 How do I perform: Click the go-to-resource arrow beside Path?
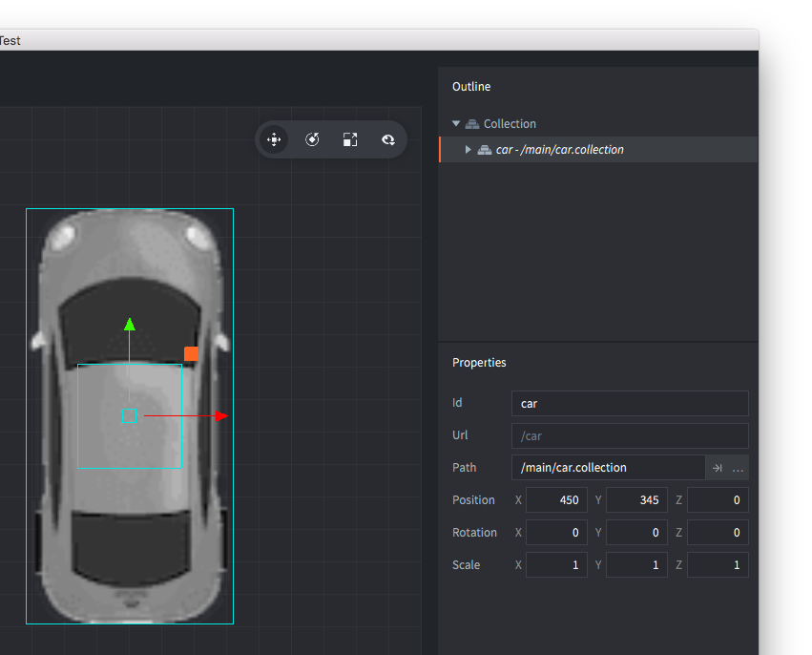718,468
